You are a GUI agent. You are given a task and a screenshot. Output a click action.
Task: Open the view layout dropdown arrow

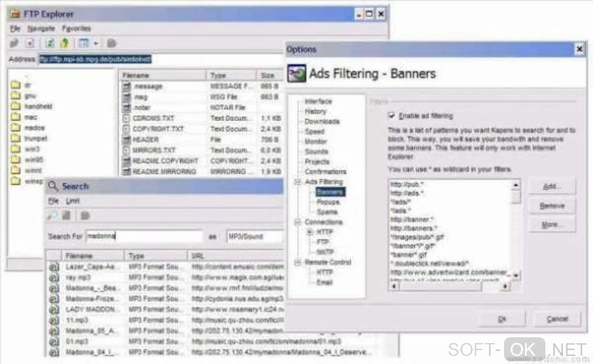[96, 44]
